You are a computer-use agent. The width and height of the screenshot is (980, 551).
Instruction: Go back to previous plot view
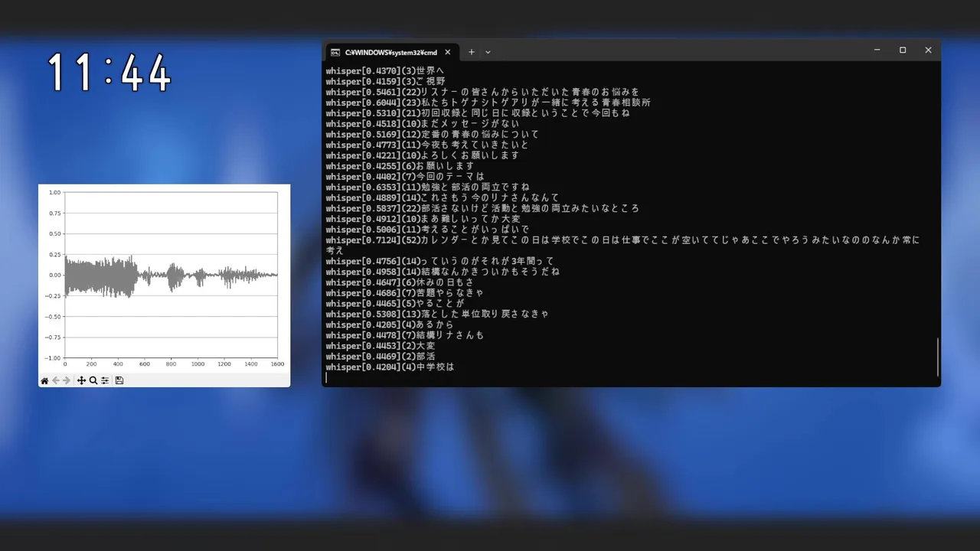click(x=56, y=380)
